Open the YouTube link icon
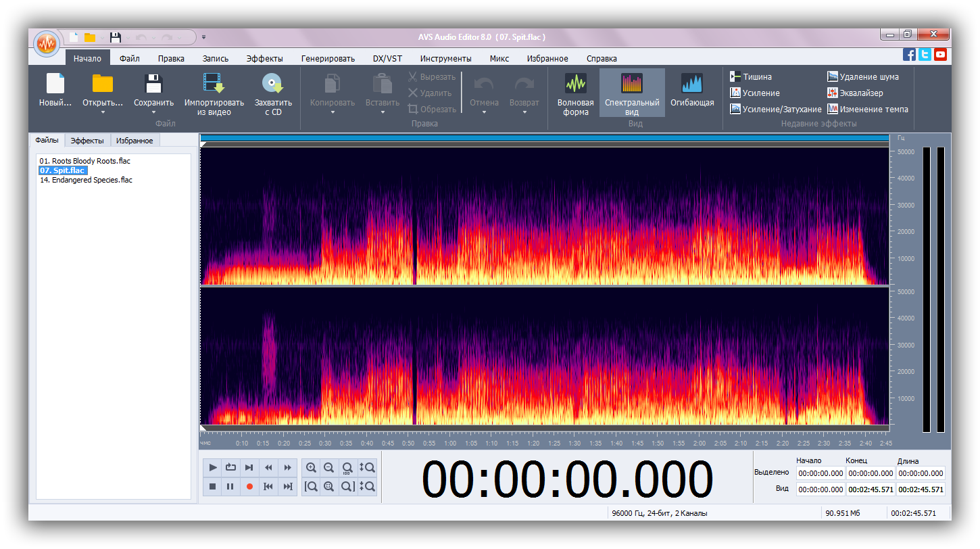This screenshot has width=980, height=549. point(940,55)
